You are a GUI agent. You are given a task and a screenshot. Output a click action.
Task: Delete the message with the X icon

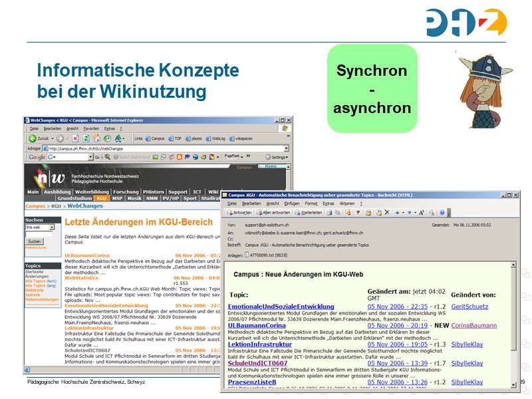387,213
